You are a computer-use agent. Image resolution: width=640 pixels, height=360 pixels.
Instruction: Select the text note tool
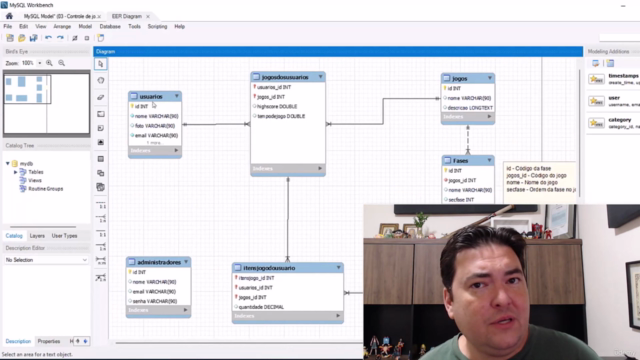point(101,128)
